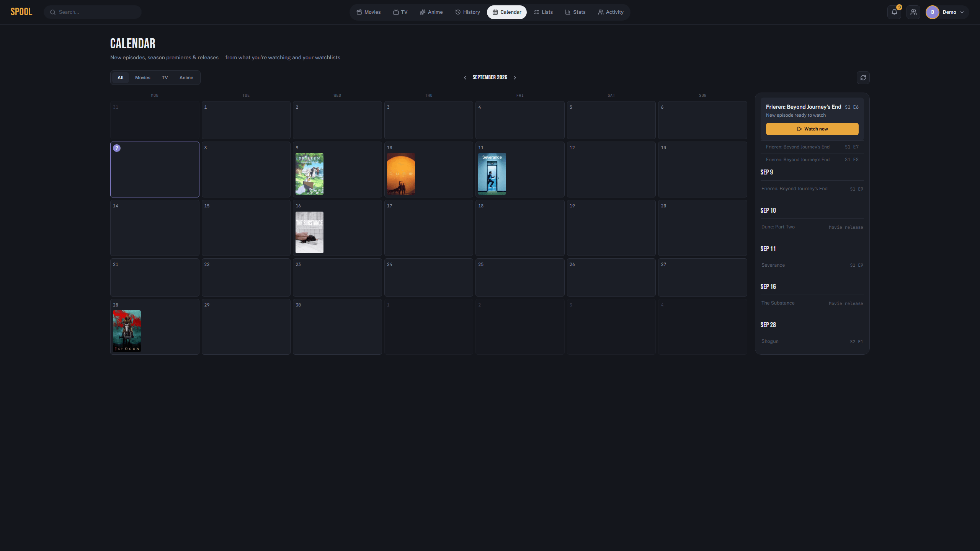View the Stats nav tab

pos(575,12)
